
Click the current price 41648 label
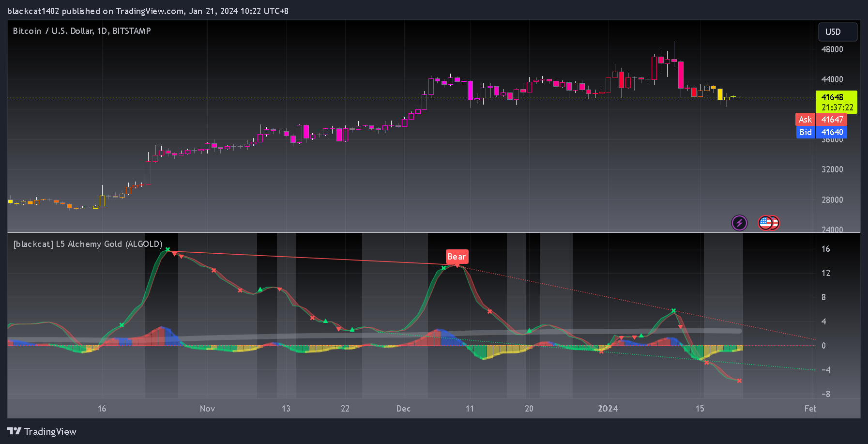[832, 97]
